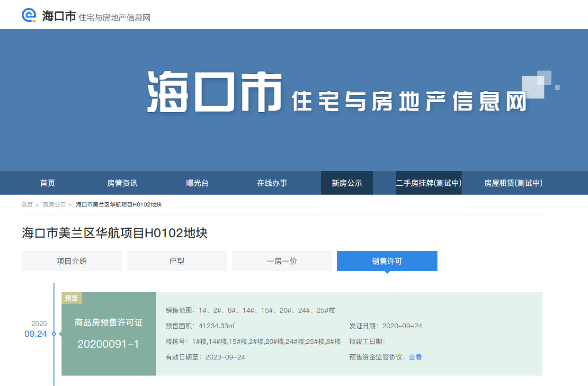
Task: Click 新房公示 breadcrumb link
Action: [54, 205]
